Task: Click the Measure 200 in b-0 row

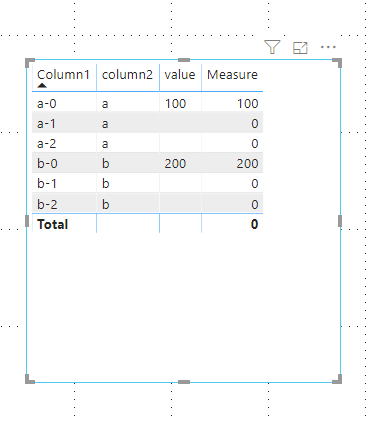Action: tap(247, 164)
